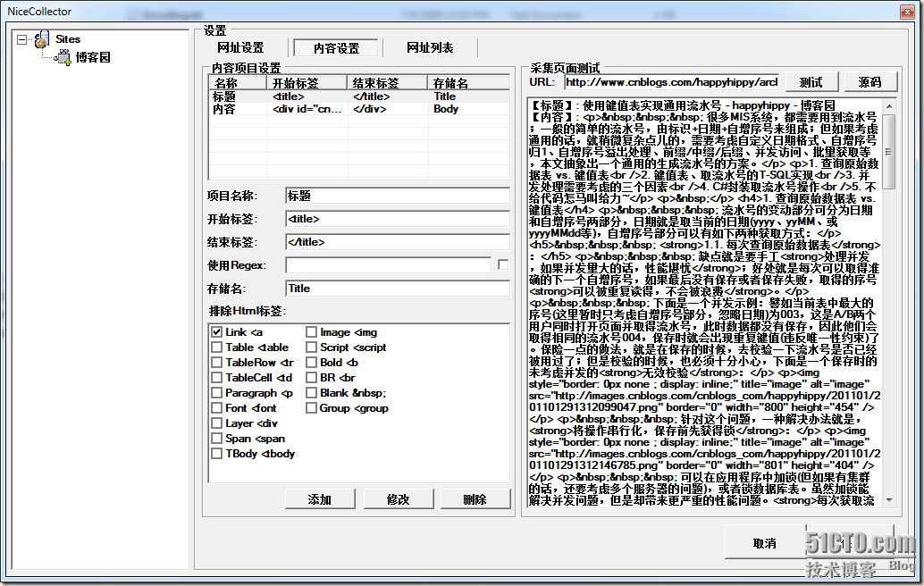Click the 博客园 site node icon
This screenshot has height=586, width=924.
63,57
